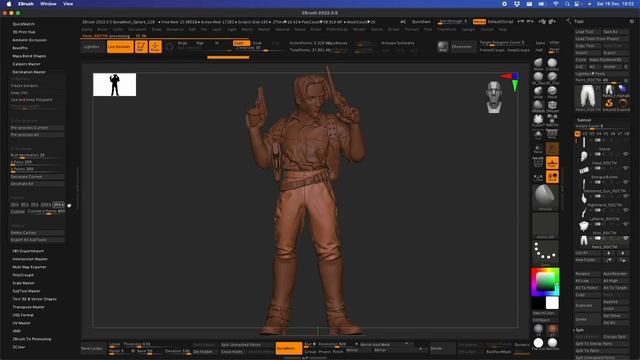Toggle the Live Boolean button
Viewport: 640px width, 360px height.
(120, 47)
